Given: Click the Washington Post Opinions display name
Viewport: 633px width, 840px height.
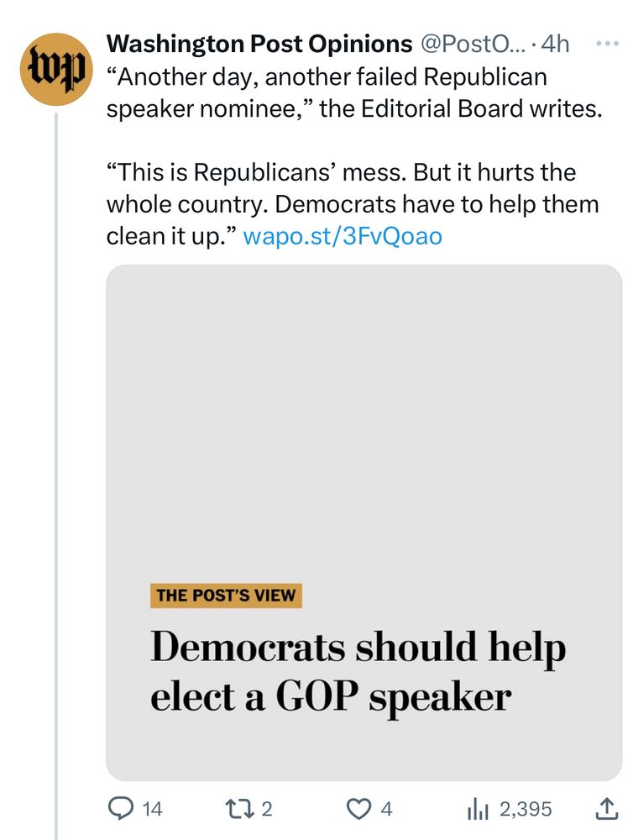Looking at the screenshot, I should click(257, 43).
